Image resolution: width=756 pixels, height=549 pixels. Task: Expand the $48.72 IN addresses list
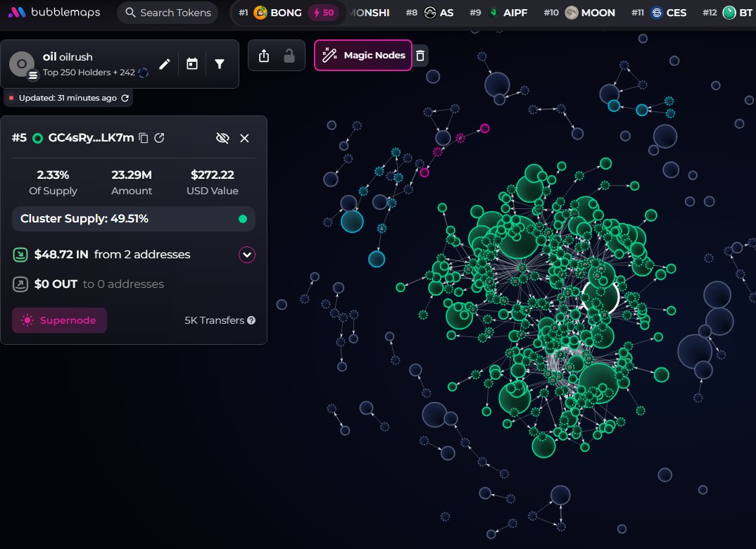click(246, 254)
